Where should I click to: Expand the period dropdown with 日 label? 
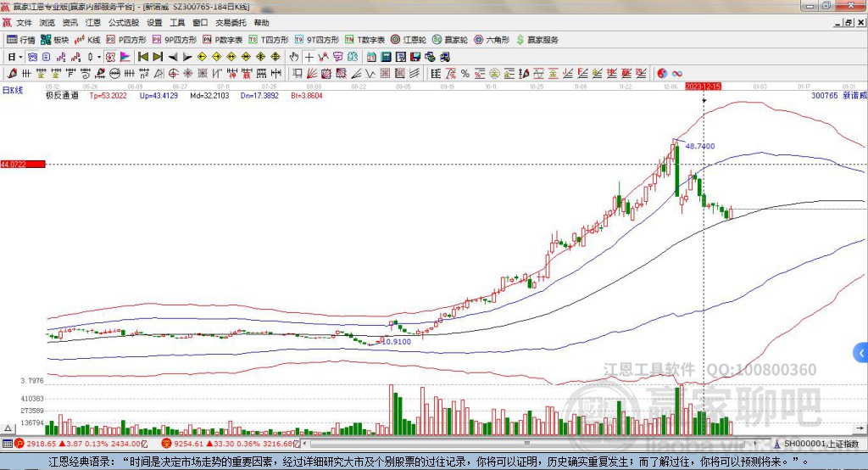[x=14, y=57]
